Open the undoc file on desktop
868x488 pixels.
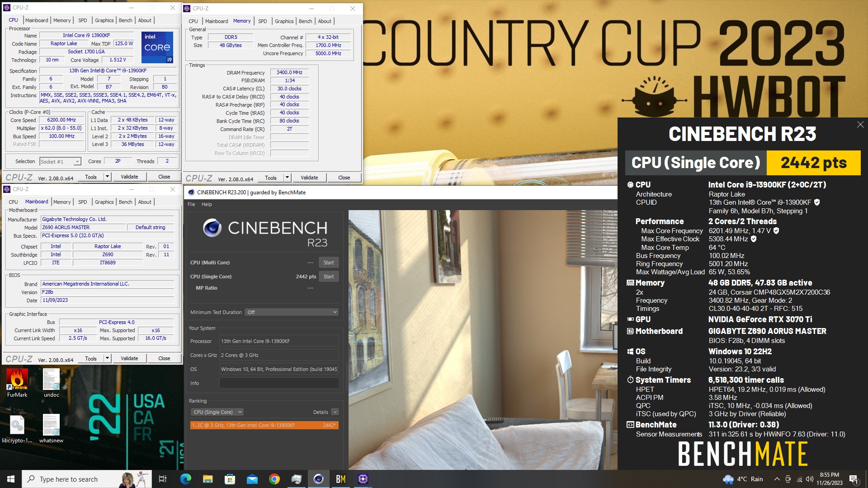coord(52,382)
